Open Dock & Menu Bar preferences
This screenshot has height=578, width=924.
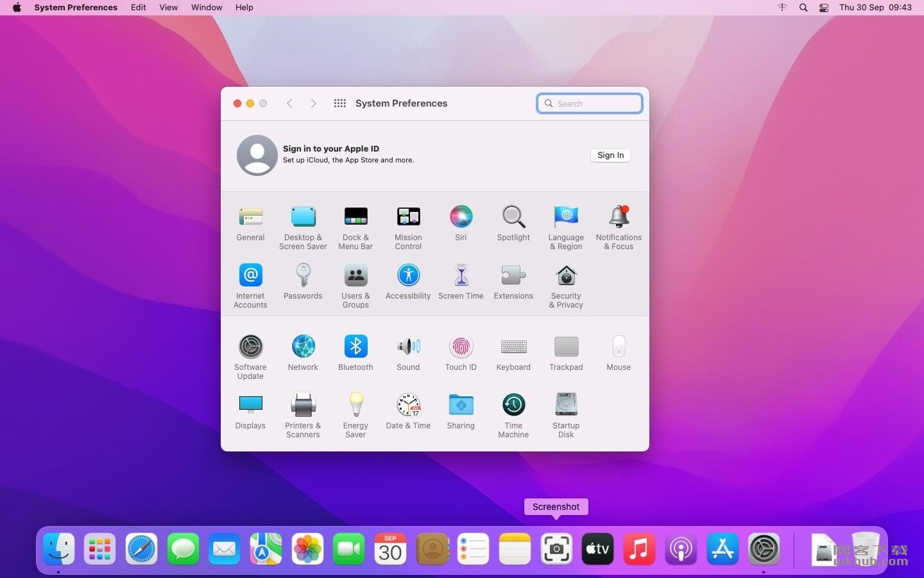point(355,228)
